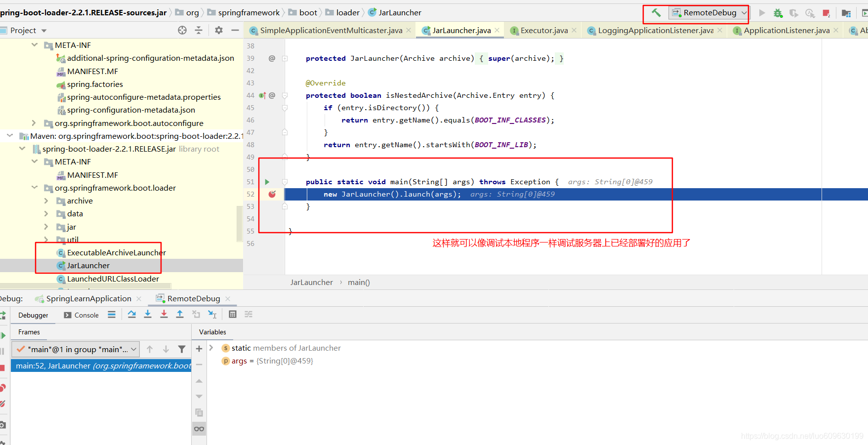This screenshot has width=868, height=445.
Task: Click the override gutter icon on line 44
Action: 262,95
